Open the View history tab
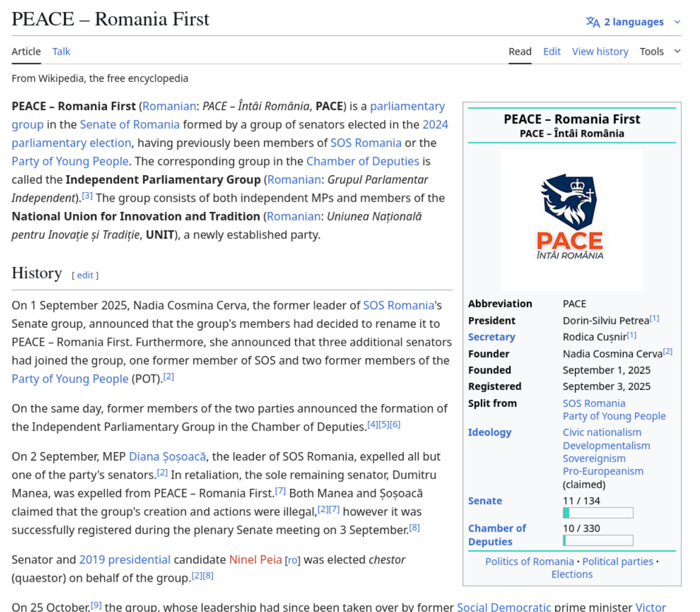Viewport: 700px width, 612px height. coord(600,51)
